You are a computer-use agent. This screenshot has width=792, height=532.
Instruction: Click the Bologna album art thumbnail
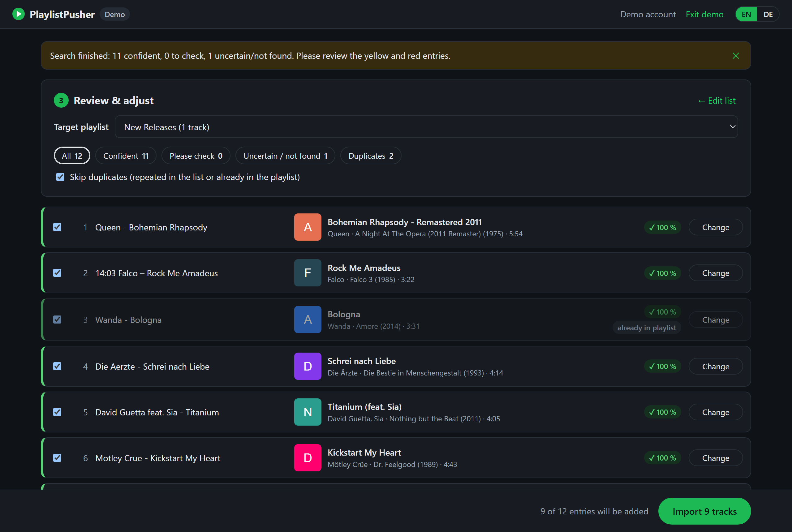pyautogui.click(x=308, y=319)
